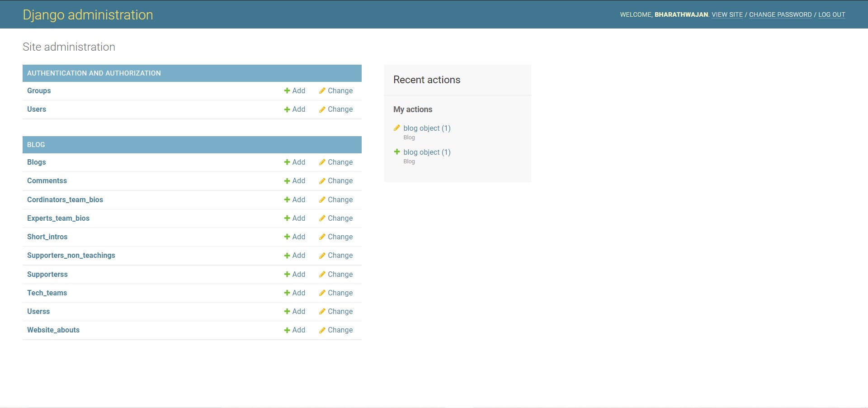Click the plus icon in Groups row
The width and height of the screenshot is (868, 408).
287,91
